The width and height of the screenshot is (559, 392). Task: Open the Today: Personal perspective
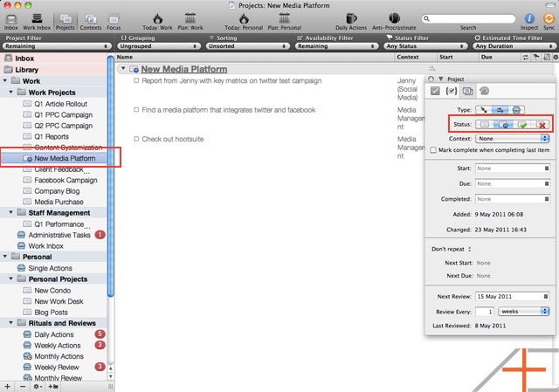pos(244,22)
